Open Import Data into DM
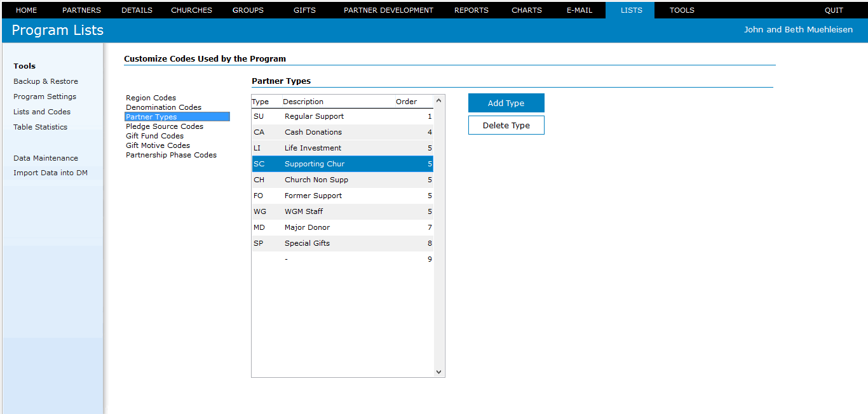868x414 pixels. pyautogui.click(x=50, y=173)
